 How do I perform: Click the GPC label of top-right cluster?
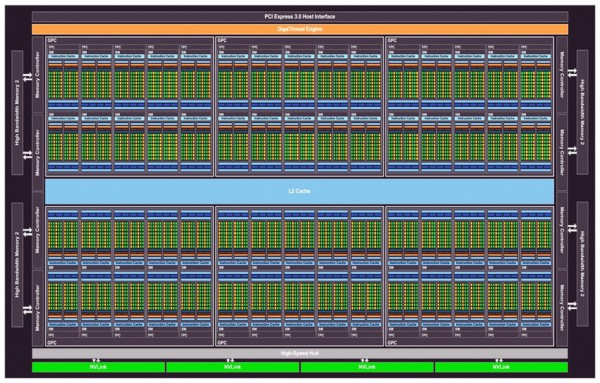392,40
